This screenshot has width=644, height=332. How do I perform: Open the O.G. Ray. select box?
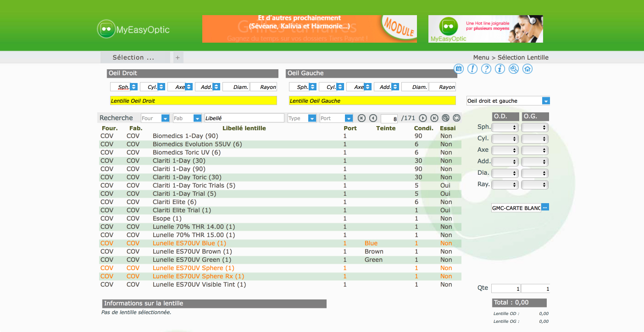coord(535,185)
